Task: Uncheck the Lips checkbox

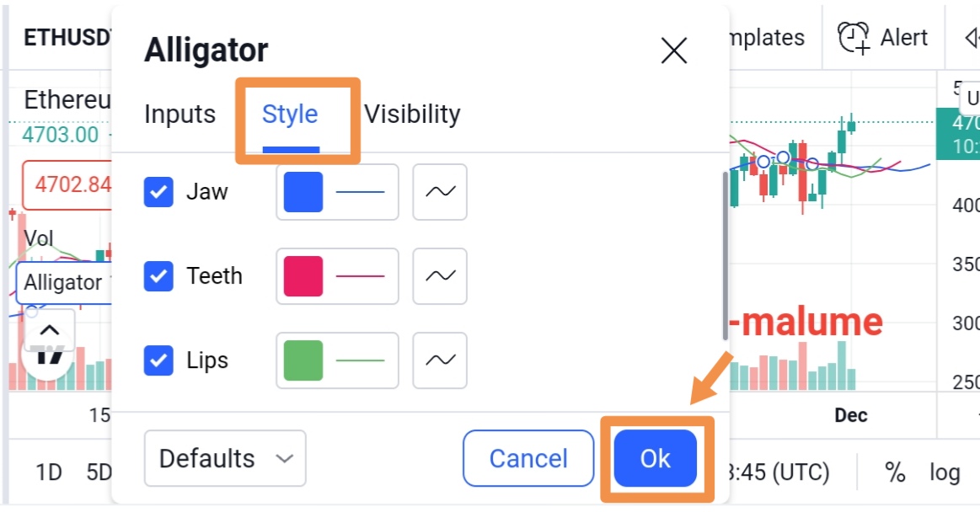Action: [x=158, y=360]
